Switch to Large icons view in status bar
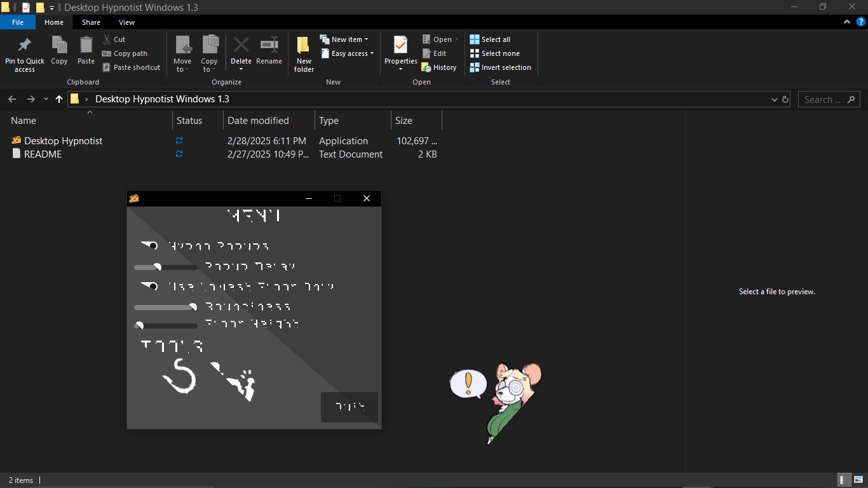This screenshot has height=488, width=868. 858,480
